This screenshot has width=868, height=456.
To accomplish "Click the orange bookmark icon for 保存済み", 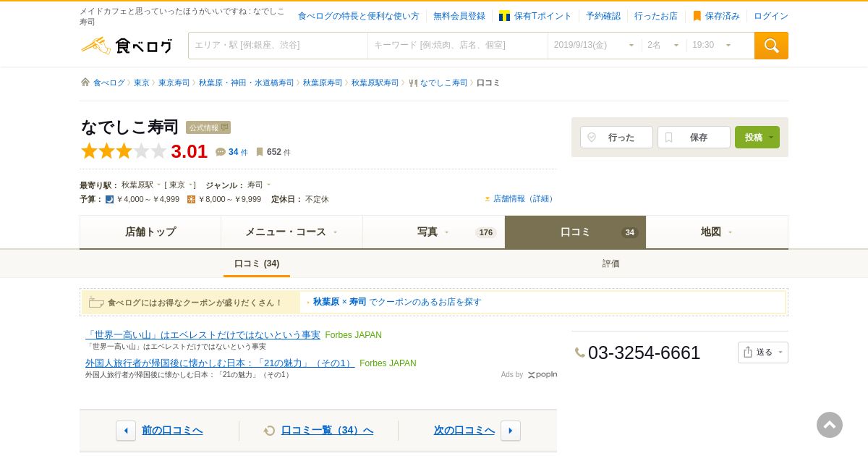I will coord(697,16).
